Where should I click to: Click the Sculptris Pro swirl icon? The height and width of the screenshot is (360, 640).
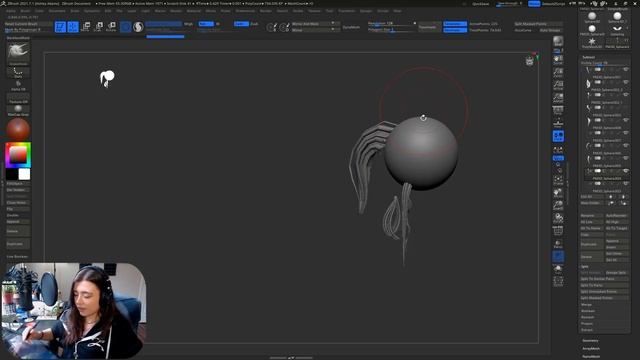138,27
